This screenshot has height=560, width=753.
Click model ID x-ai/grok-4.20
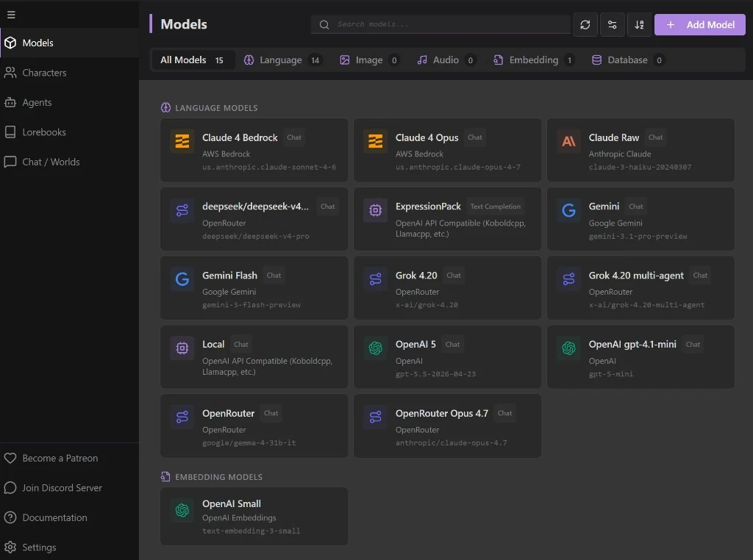tap(427, 305)
